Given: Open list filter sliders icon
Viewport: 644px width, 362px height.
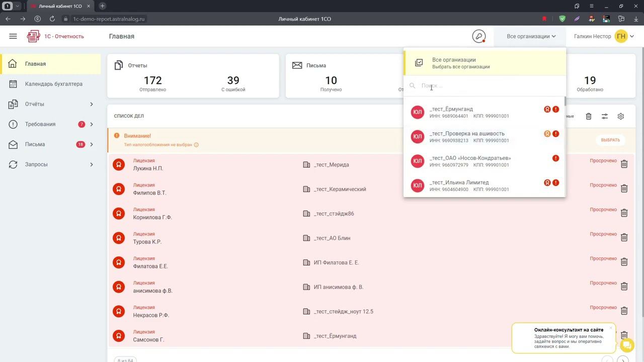Looking at the screenshot, I should pos(605,116).
